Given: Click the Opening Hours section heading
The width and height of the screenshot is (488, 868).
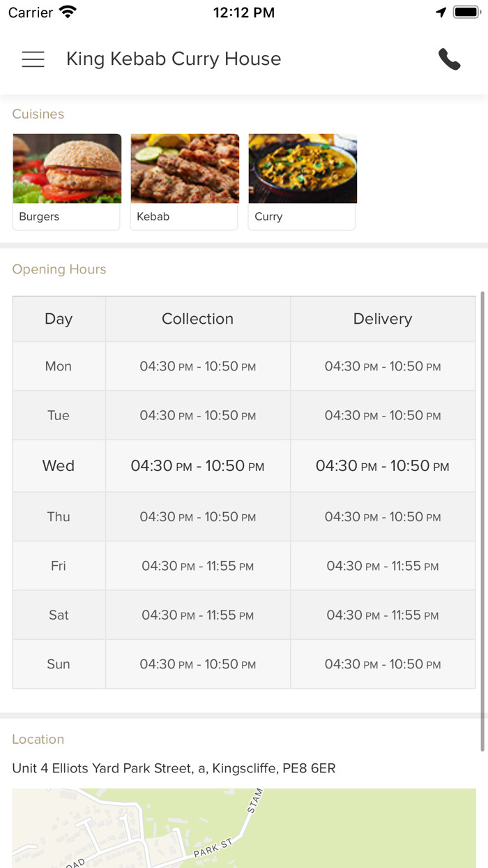Looking at the screenshot, I should (59, 269).
